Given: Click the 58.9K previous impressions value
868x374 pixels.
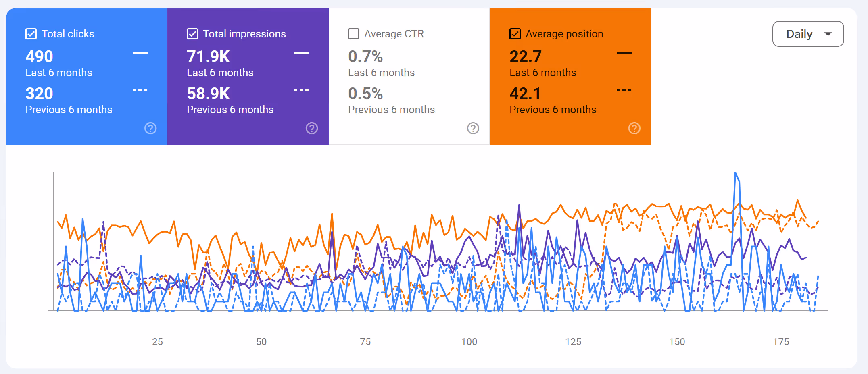Looking at the screenshot, I should 208,93.
